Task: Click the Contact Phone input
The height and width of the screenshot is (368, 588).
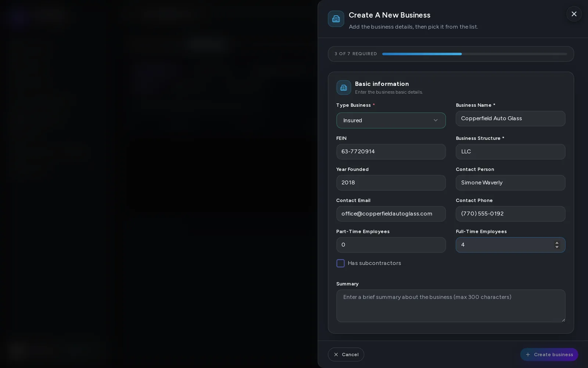Action: (x=510, y=214)
